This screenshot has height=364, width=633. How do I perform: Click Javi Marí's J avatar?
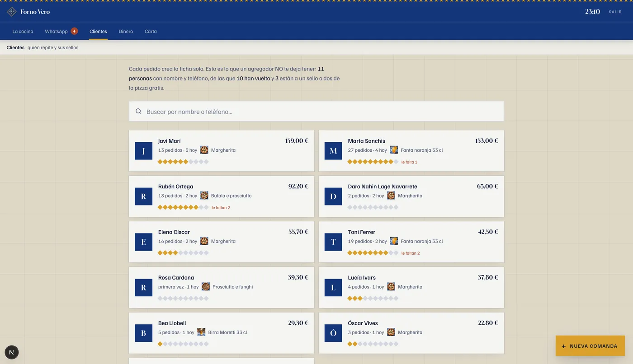click(x=143, y=151)
